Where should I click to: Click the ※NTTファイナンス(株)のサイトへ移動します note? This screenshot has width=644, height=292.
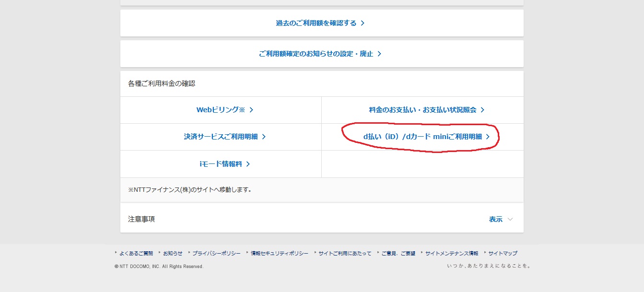click(x=190, y=190)
